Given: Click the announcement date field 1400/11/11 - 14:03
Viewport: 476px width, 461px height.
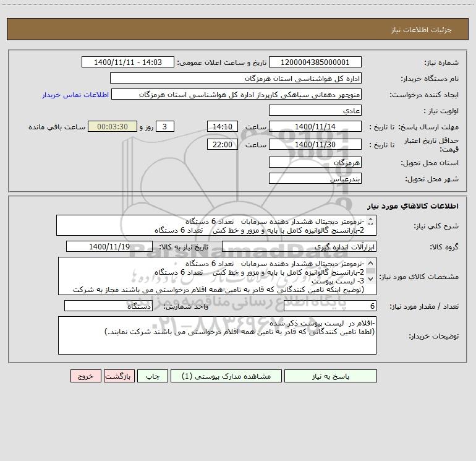Looking at the screenshot, I should coord(128,62).
